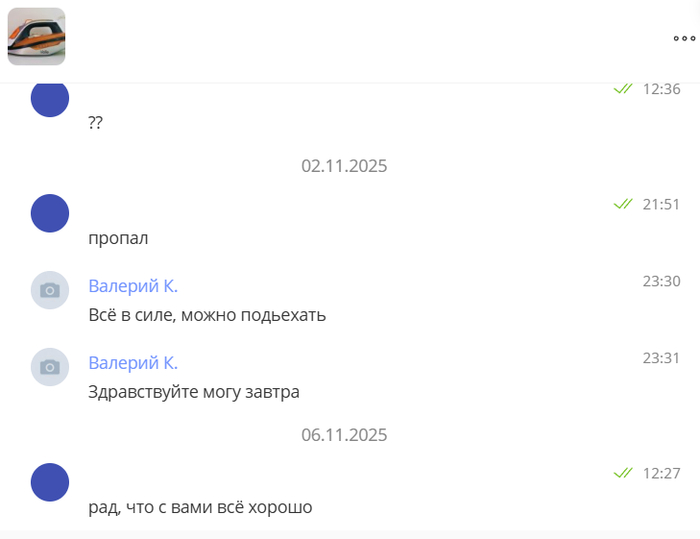
Task: Click blue avatar beside 'рад, что с вами'
Action: pyautogui.click(x=50, y=482)
